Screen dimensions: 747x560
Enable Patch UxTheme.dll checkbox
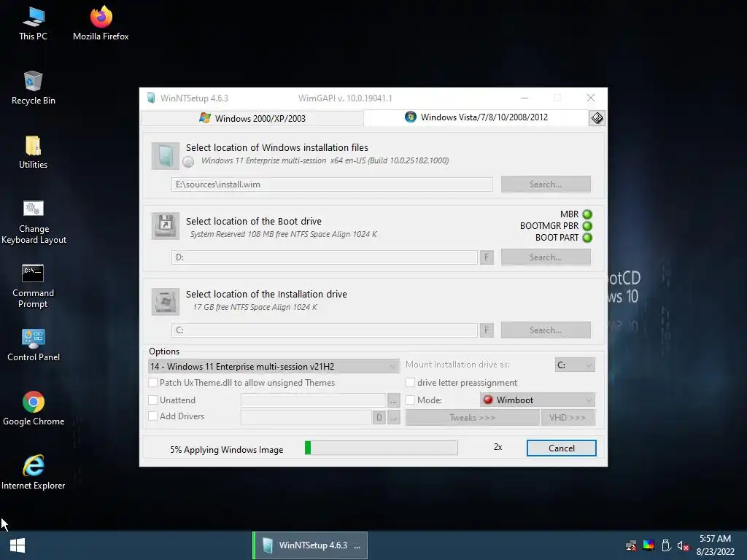[153, 382]
